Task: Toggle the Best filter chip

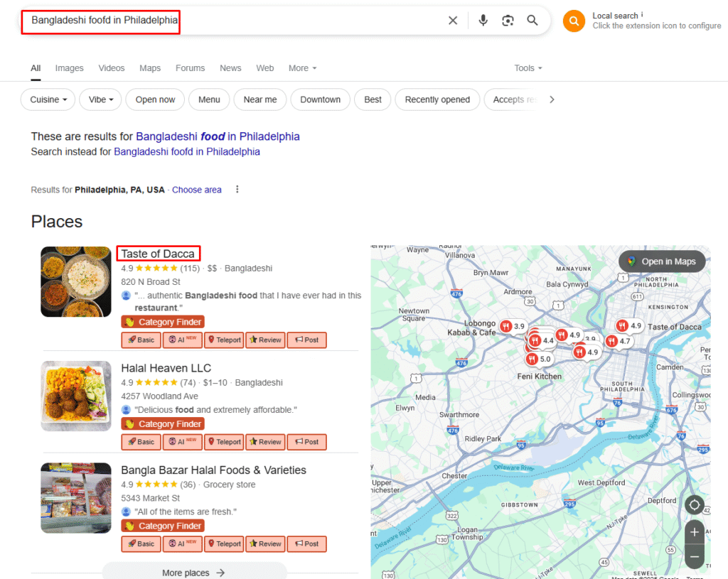Action: (x=373, y=99)
